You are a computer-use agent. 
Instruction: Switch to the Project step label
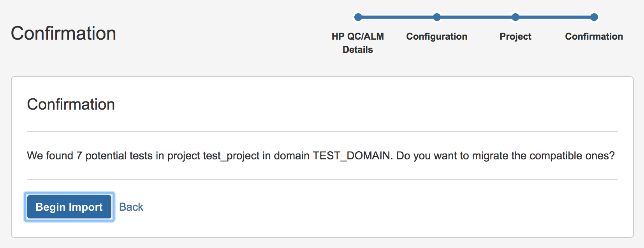tap(516, 36)
